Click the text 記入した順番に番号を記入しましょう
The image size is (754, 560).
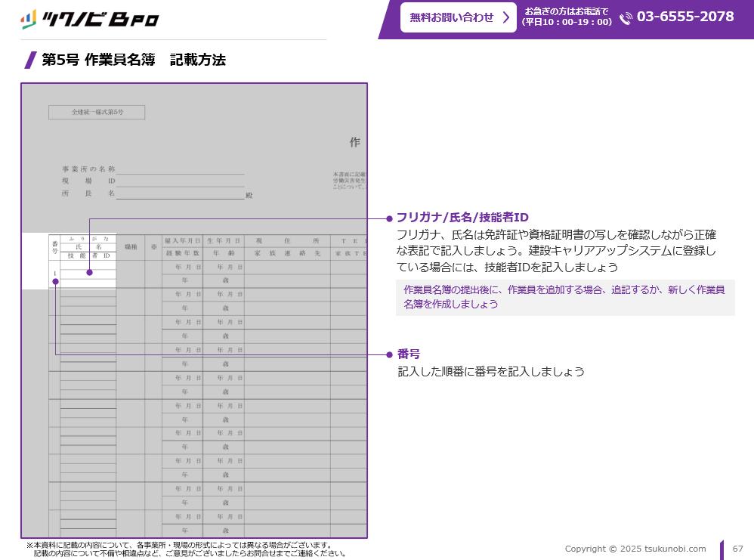tap(491, 371)
